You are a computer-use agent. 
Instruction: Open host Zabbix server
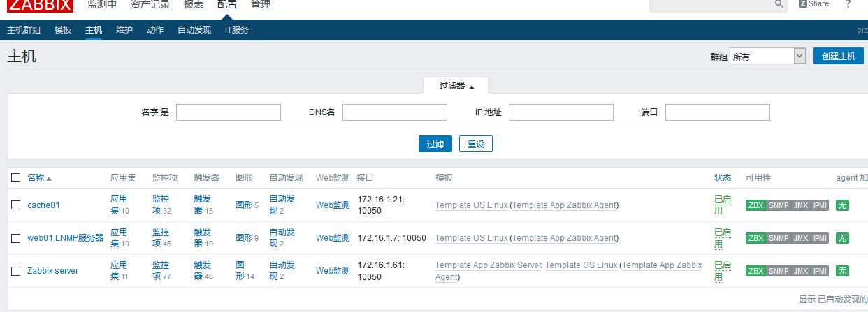pos(52,271)
